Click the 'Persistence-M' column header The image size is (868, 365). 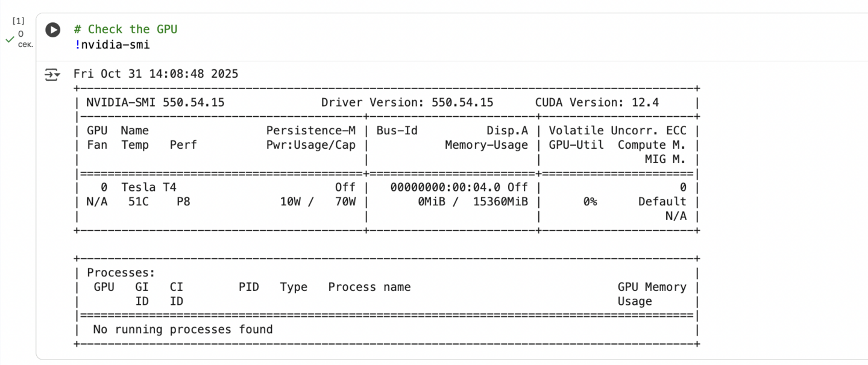click(310, 131)
